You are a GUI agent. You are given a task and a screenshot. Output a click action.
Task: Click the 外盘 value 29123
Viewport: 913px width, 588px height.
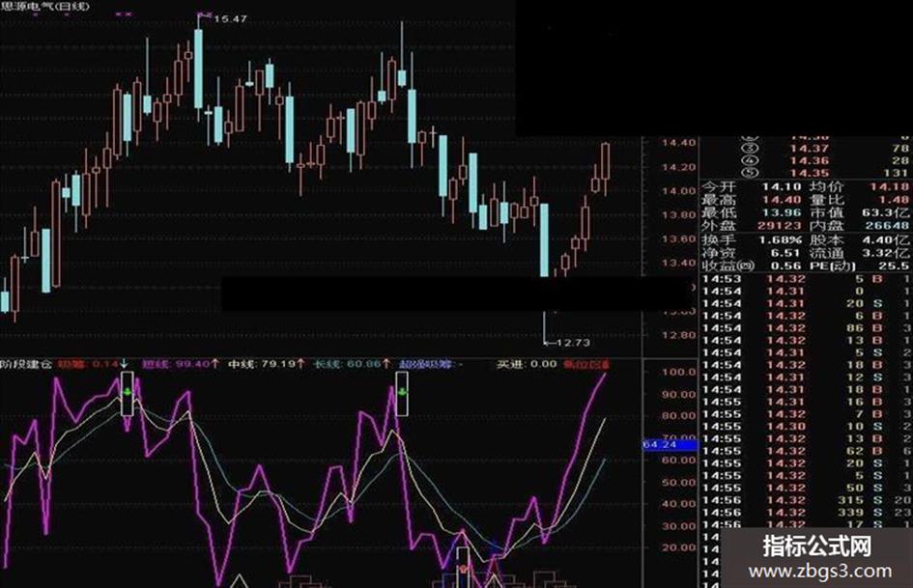click(x=779, y=225)
